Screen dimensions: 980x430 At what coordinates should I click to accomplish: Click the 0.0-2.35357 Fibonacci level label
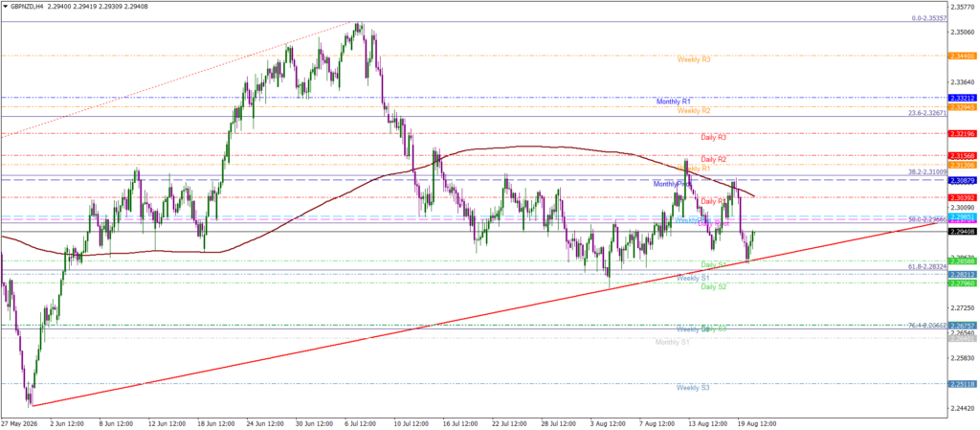[930, 19]
